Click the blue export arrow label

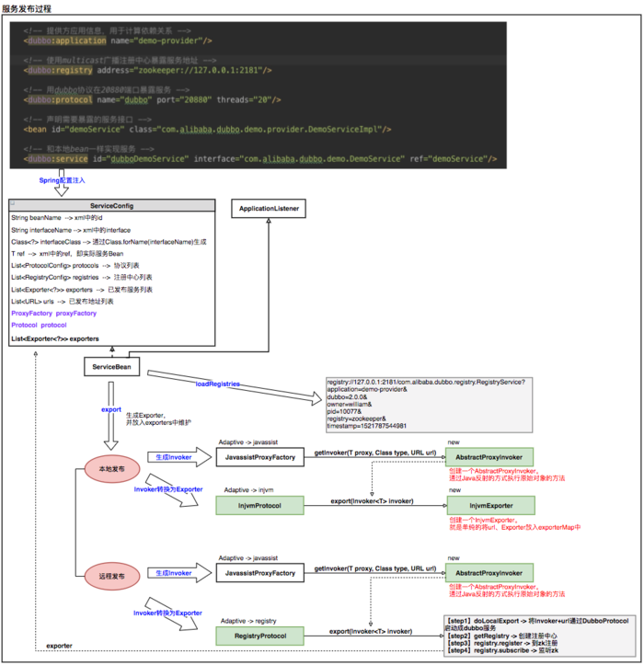point(111,409)
